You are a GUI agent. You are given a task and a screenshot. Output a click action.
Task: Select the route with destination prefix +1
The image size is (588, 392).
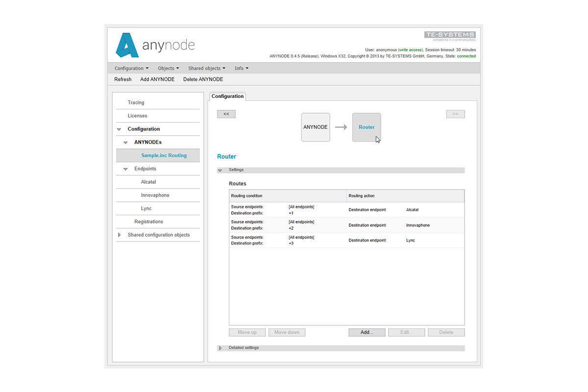click(346, 210)
